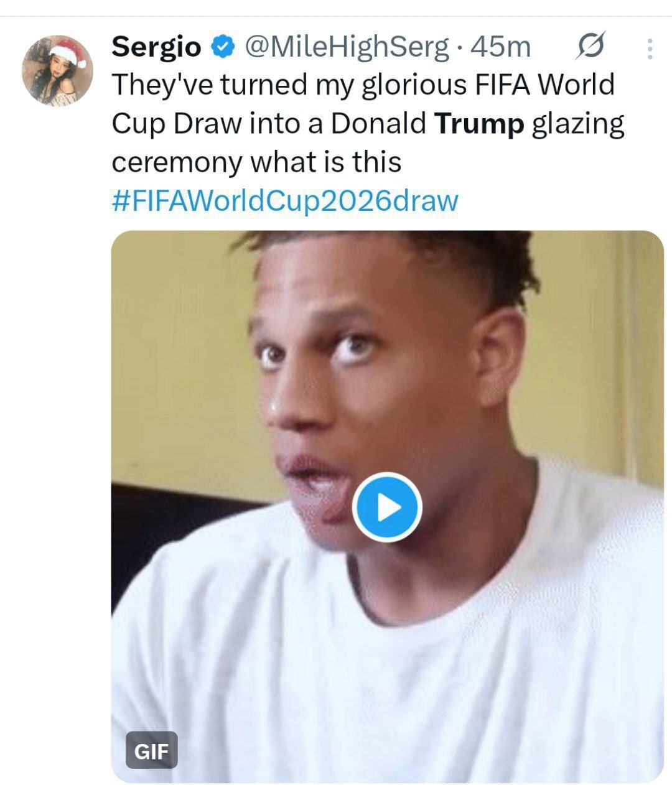Click the words 'FIFA World' in the tweet
The height and width of the screenshot is (785, 672).
coord(544,85)
